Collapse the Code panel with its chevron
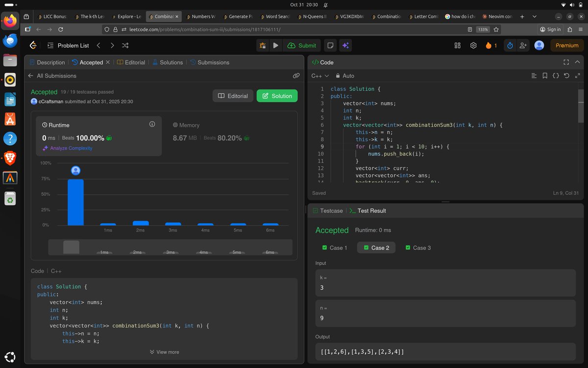This screenshot has height=368, width=588. 577,62
